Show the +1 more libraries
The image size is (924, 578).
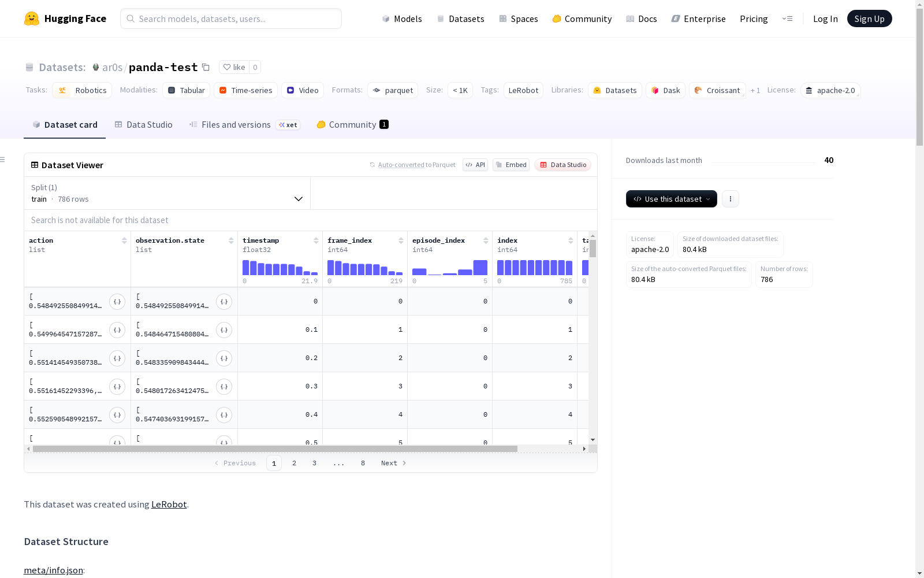click(x=755, y=90)
